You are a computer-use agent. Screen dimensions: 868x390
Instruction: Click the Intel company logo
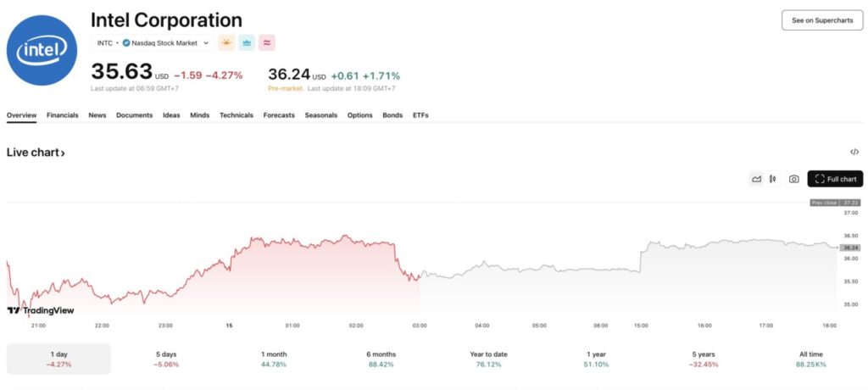pyautogui.click(x=42, y=53)
